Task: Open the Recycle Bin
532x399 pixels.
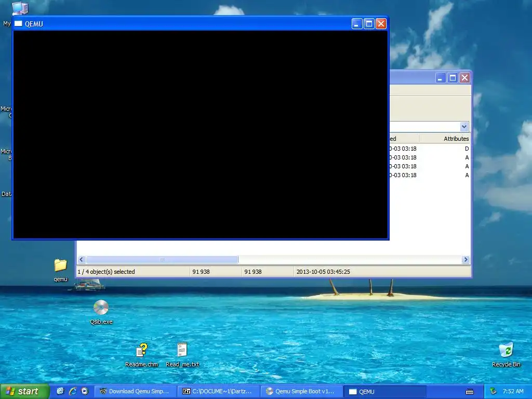Action: 506,355
